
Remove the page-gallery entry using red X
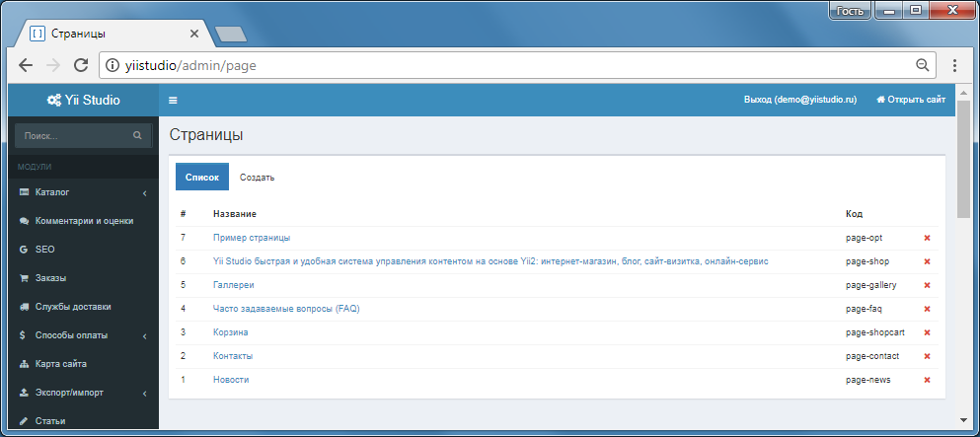pyautogui.click(x=927, y=285)
